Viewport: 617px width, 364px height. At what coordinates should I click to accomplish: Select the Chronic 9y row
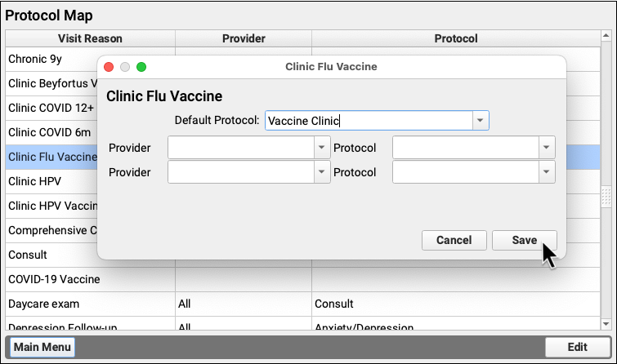[51, 59]
